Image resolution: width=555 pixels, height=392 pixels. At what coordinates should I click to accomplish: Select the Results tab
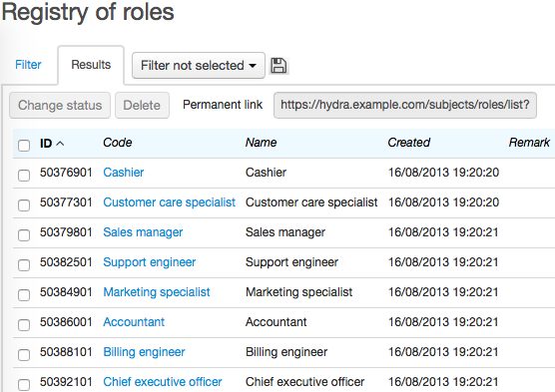[x=91, y=65]
